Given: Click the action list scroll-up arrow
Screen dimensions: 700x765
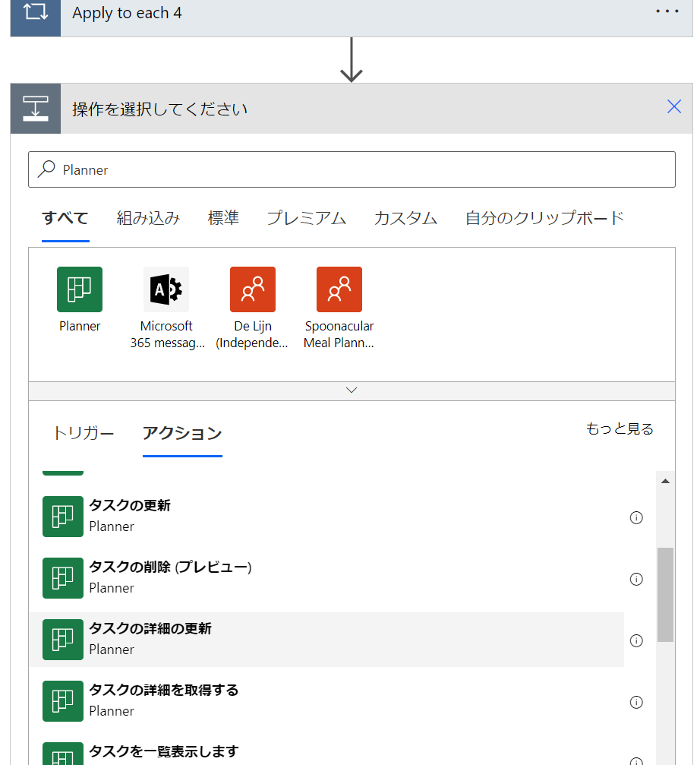Looking at the screenshot, I should (665, 481).
